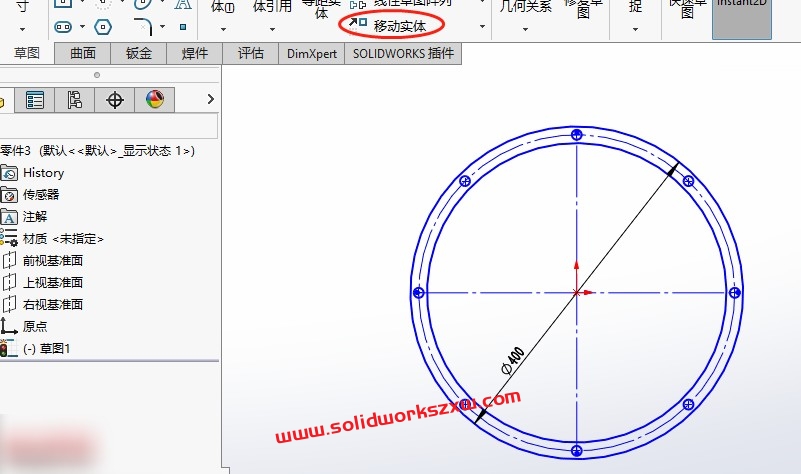Image resolution: width=801 pixels, height=474 pixels.
Task: Open the relations (几何关系) dropdown arrow
Action: coord(525,30)
